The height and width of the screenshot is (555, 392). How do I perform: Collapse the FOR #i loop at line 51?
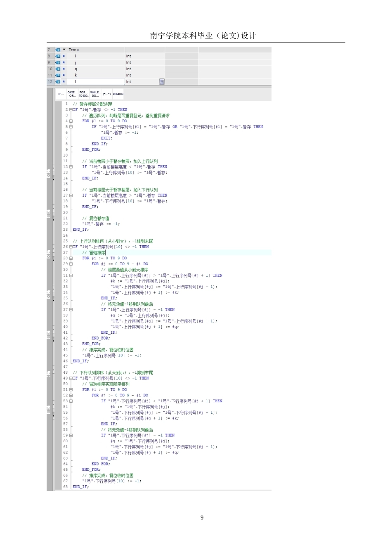[x=71, y=389]
